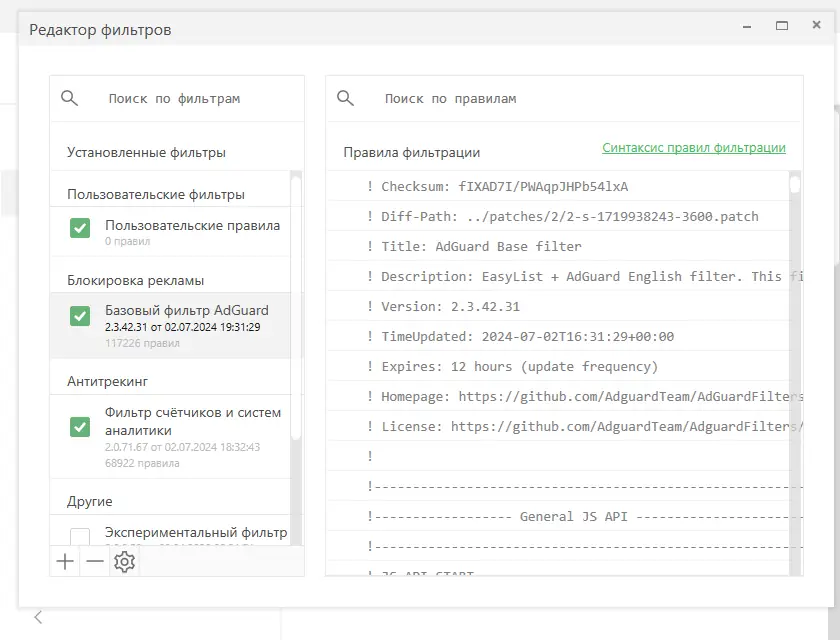
Task: Click the back chevron arrow below the dialog
Action: pos(38,617)
